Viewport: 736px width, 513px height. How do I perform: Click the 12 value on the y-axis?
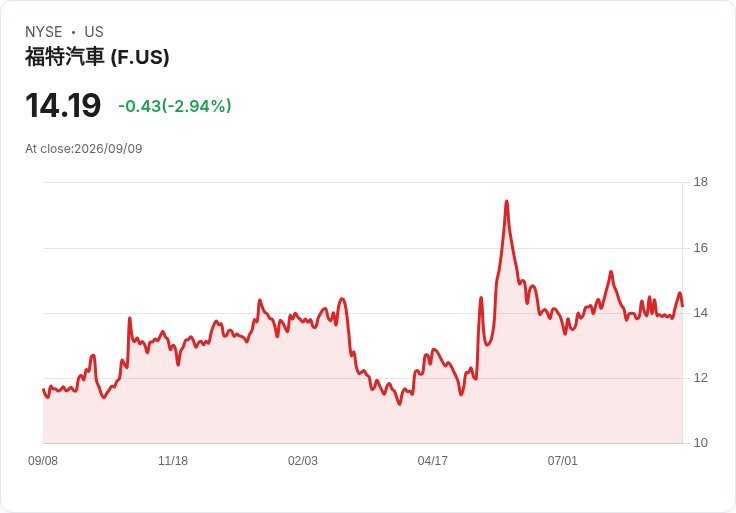(x=701, y=378)
